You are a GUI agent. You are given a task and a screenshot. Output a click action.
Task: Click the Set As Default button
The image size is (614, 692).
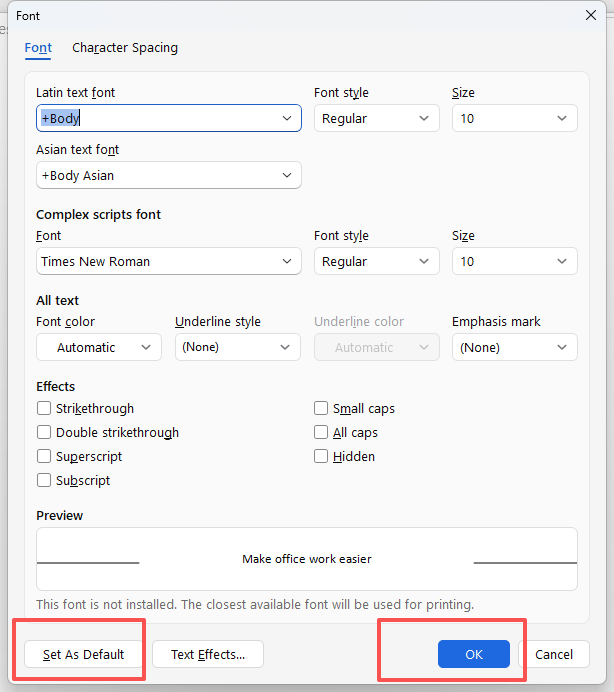[x=84, y=654]
